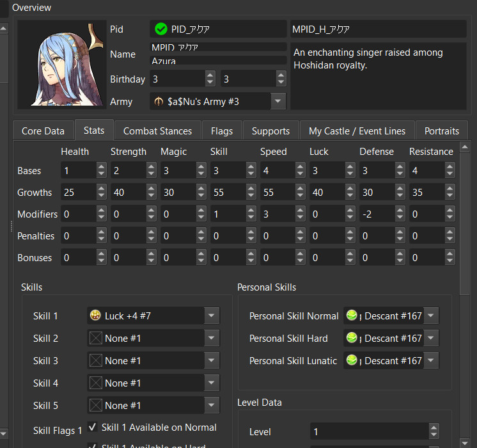Switch to the Portraits tab
This screenshot has height=448, width=477.
[442, 131]
